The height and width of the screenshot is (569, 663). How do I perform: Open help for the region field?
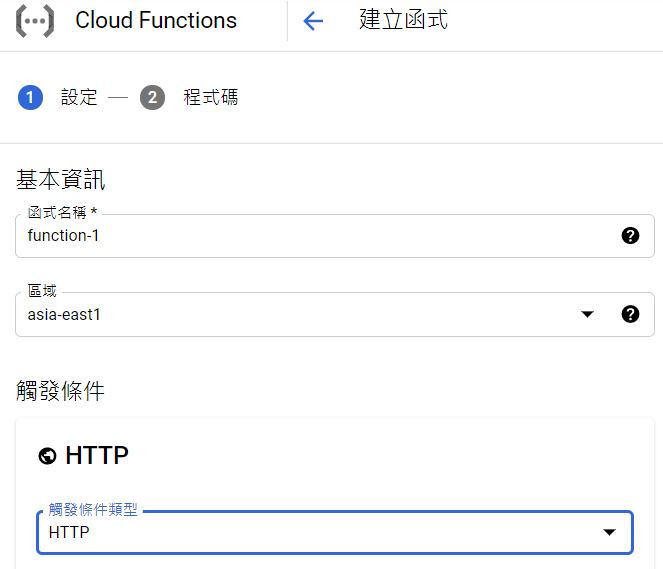(x=630, y=314)
